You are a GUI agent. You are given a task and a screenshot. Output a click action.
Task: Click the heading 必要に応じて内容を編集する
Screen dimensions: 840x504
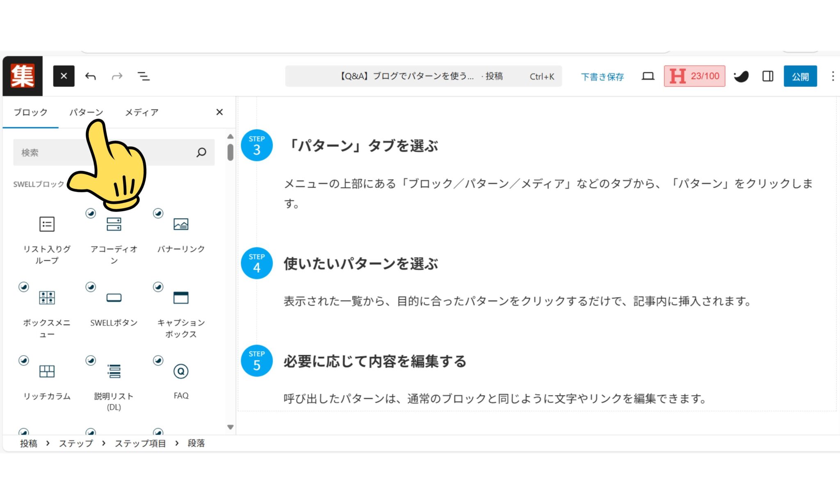click(375, 361)
